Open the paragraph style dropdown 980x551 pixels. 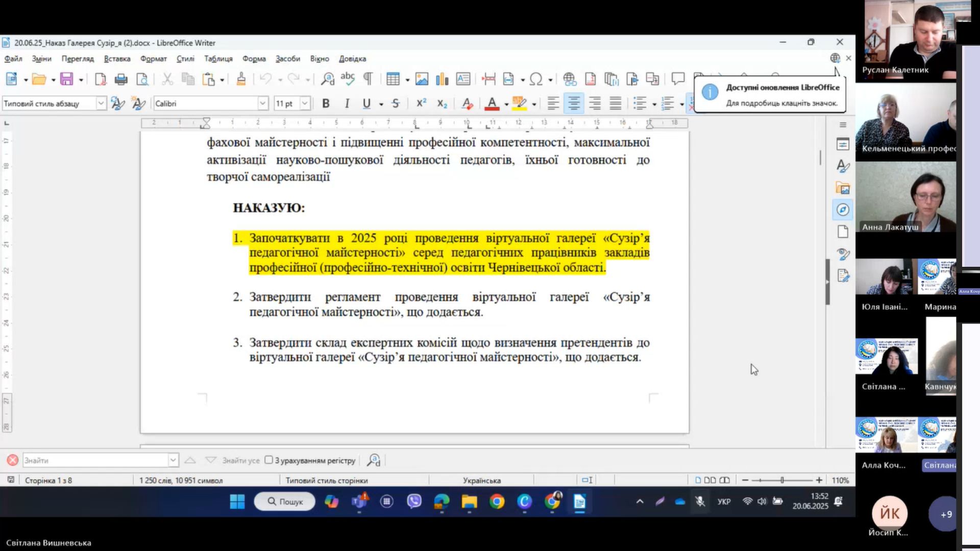click(x=101, y=104)
